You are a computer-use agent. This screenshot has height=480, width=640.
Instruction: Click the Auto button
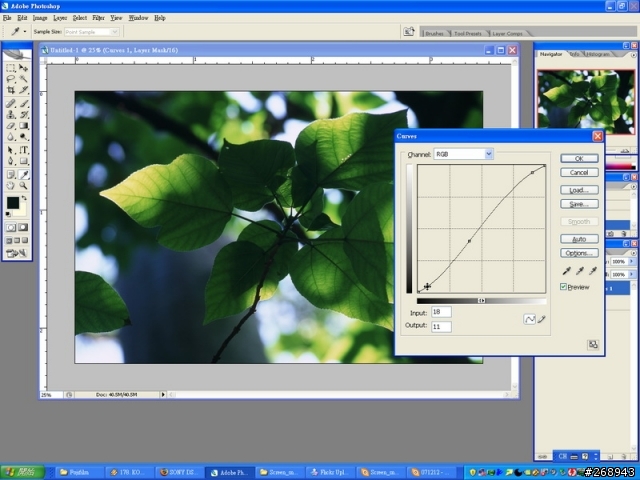579,239
